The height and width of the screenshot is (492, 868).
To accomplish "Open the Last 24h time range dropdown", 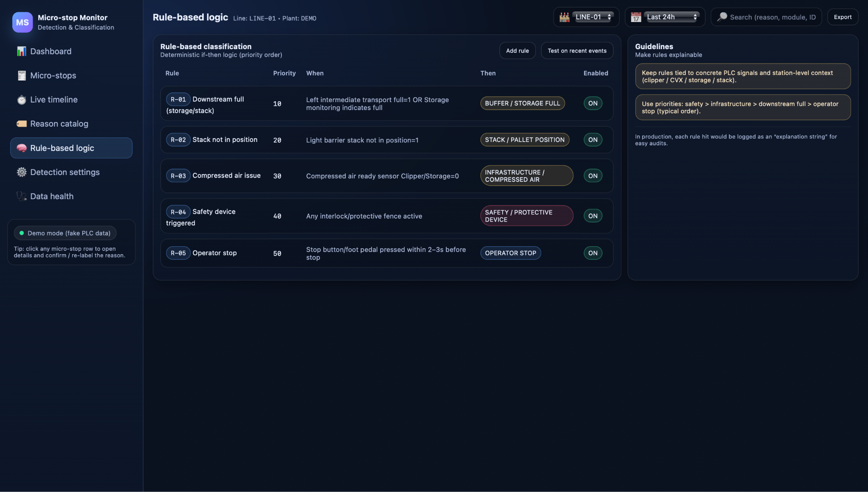I will (671, 17).
